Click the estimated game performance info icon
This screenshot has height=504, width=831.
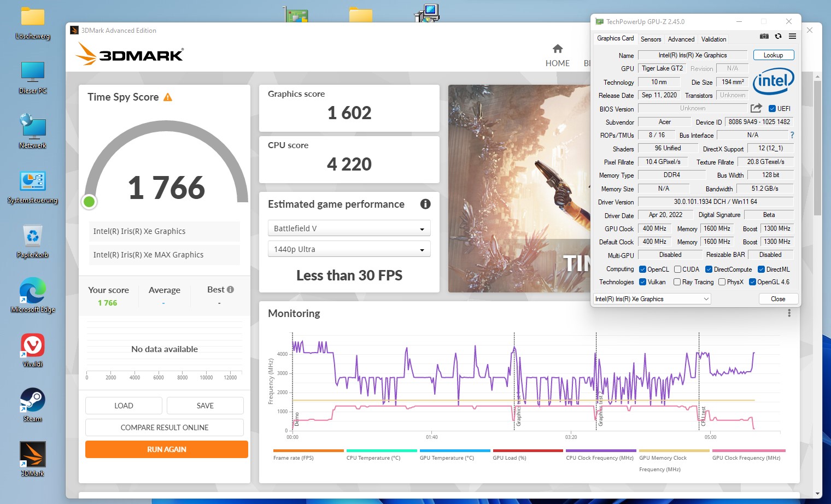[425, 204]
